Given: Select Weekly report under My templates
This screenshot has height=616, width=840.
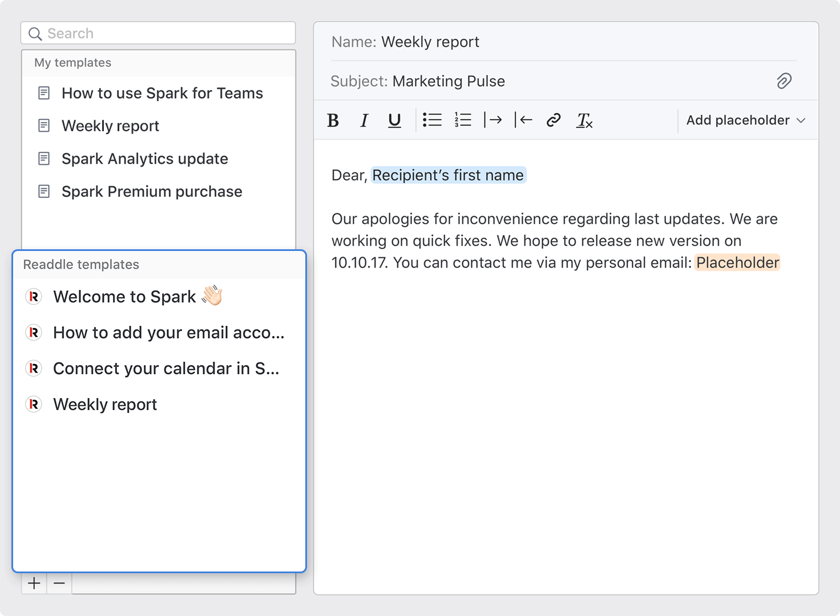Looking at the screenshot, I should 159,125.
